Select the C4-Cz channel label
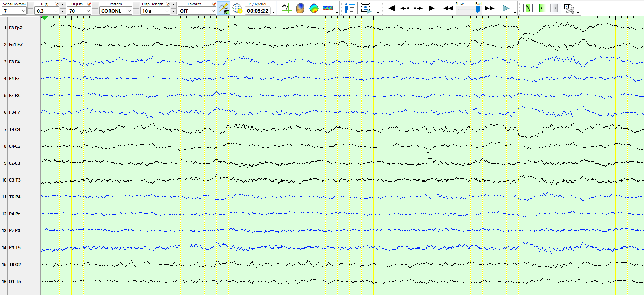 14,146
